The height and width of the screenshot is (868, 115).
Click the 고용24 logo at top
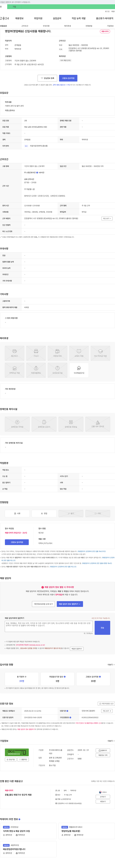[4, 18]
